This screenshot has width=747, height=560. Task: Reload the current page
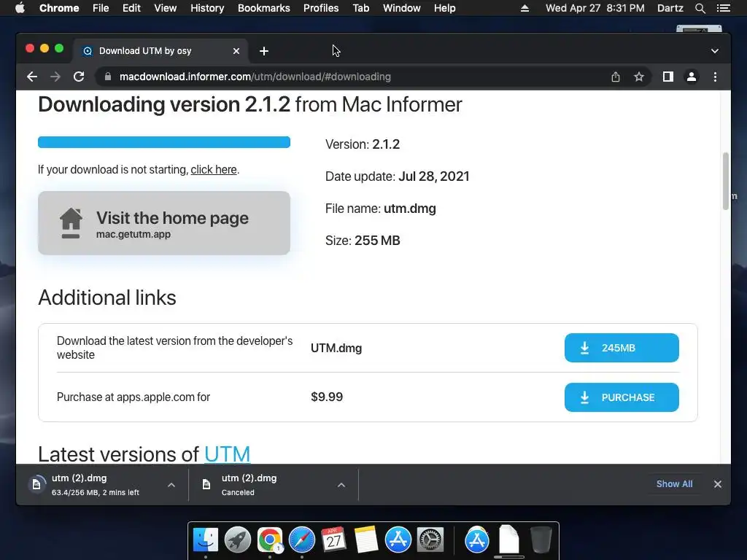point(79,77)
